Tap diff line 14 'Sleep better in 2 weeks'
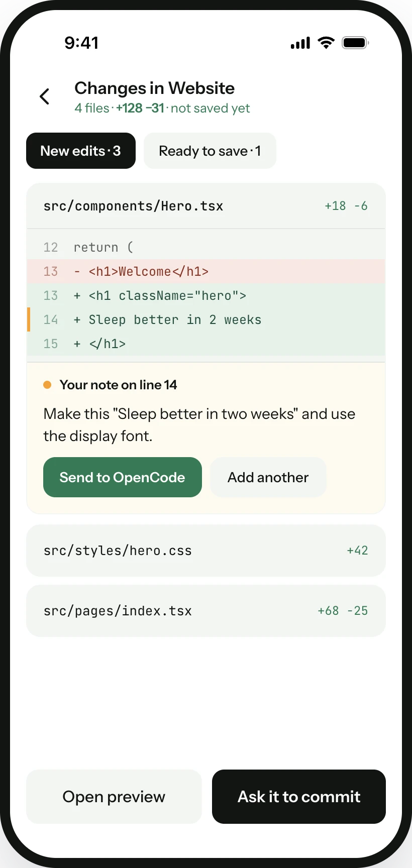 [x=206, y=319]
